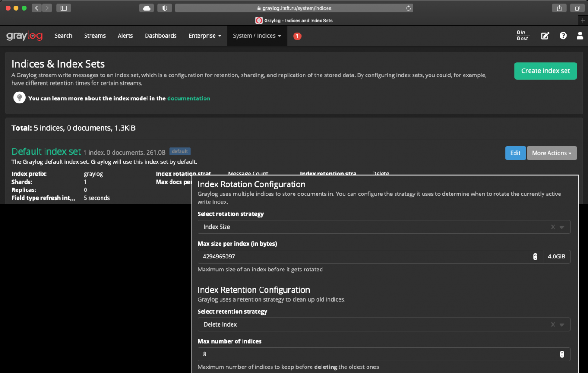The height and width of the screenshot is (373, 588).
Task: Open the help question mark icon
Action: pos(563,36)
